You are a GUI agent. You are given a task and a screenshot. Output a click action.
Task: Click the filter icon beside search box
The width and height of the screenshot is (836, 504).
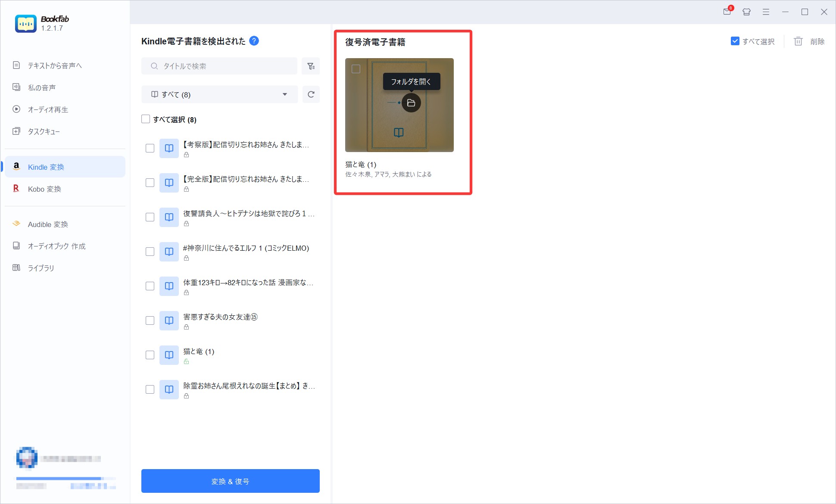coord(311,66)
